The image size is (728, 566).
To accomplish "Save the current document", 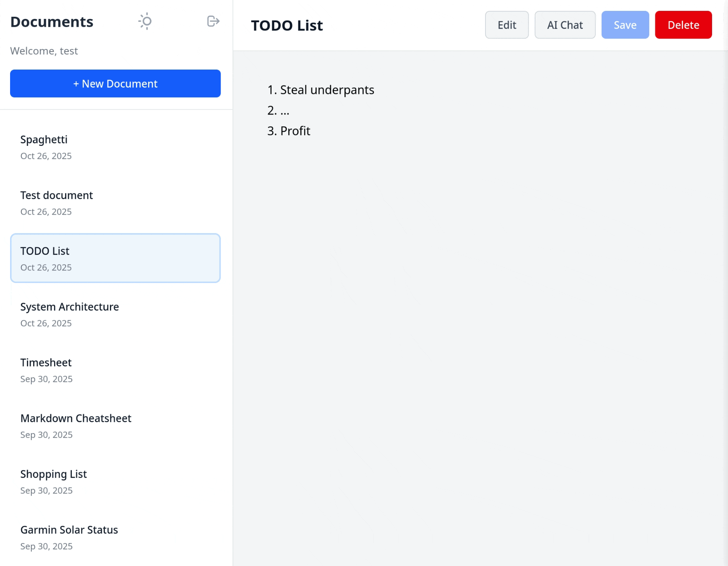I will (625, 25).
